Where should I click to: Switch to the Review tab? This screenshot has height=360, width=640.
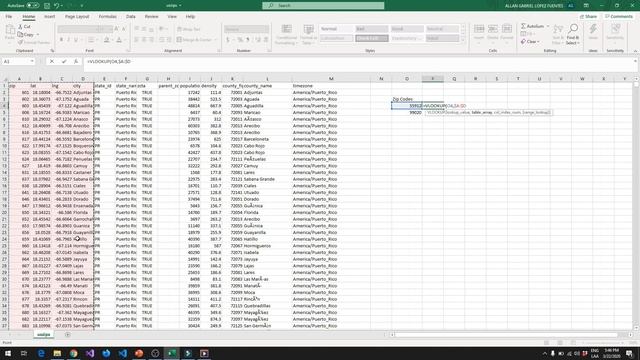point(151,17)
